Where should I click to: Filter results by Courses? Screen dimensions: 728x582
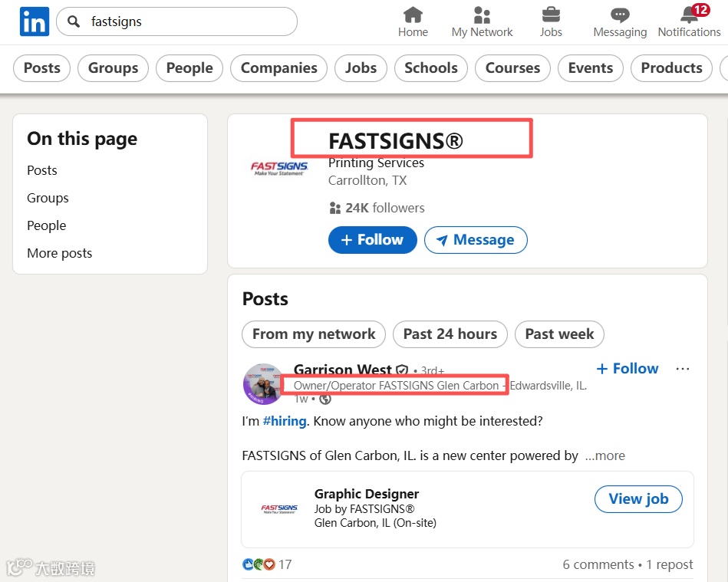click(x=512, y=68)
